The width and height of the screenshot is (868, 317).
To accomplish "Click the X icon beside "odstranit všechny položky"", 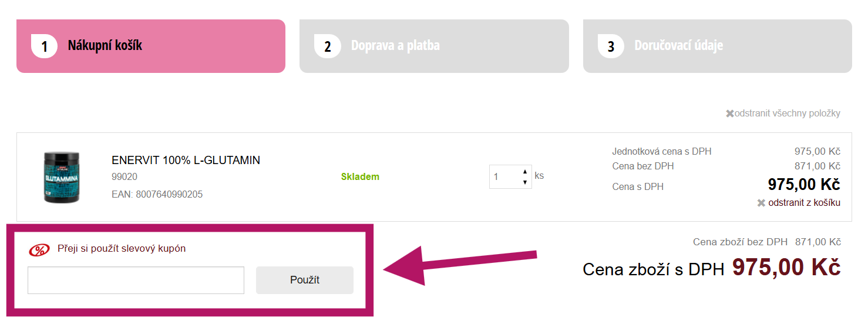I will [x=730, y=114].
